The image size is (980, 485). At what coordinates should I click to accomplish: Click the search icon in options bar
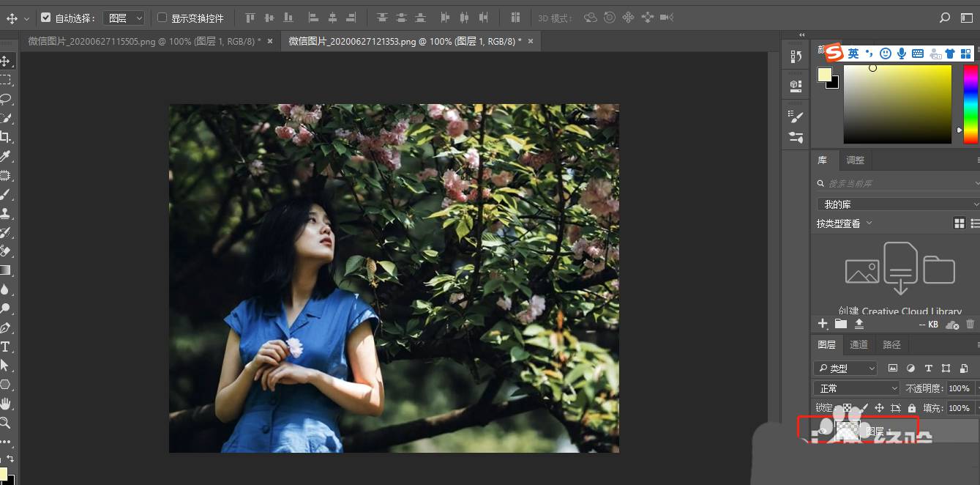coord(944,18)
